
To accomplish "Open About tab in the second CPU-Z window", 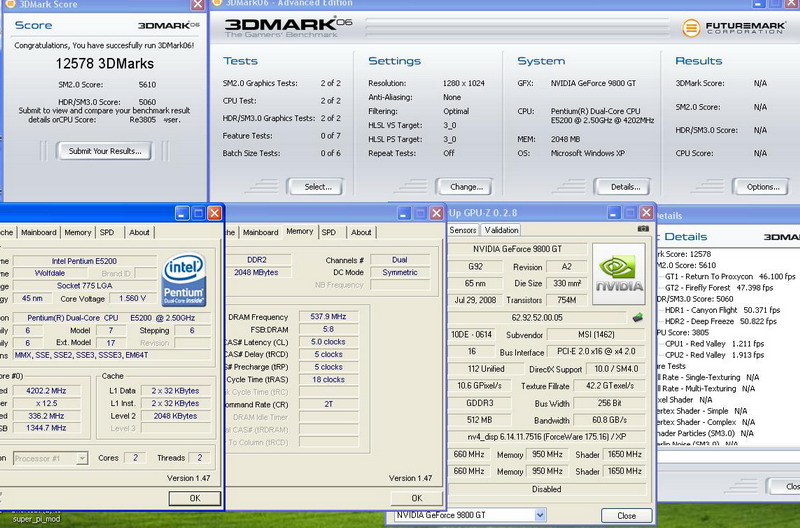I will point(361,232).
